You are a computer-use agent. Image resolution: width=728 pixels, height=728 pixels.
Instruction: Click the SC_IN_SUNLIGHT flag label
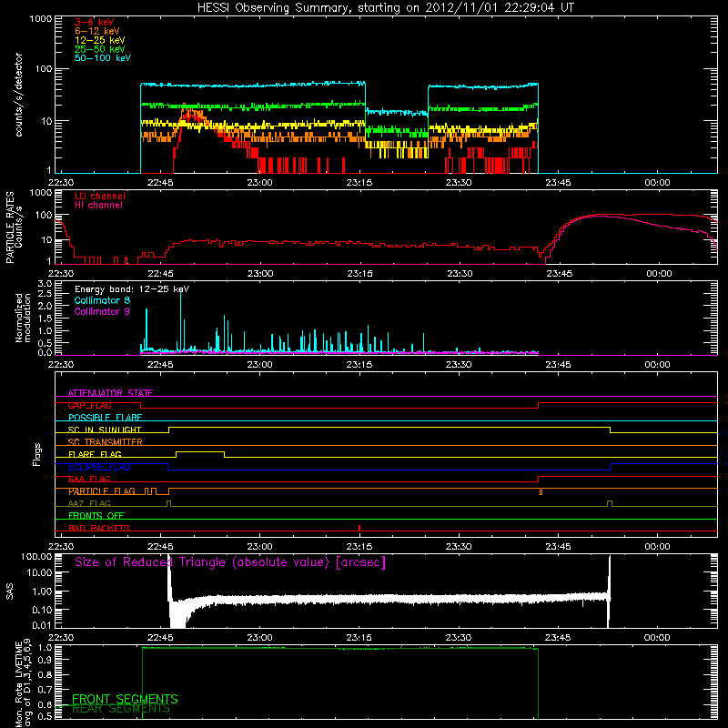point(105,430)
